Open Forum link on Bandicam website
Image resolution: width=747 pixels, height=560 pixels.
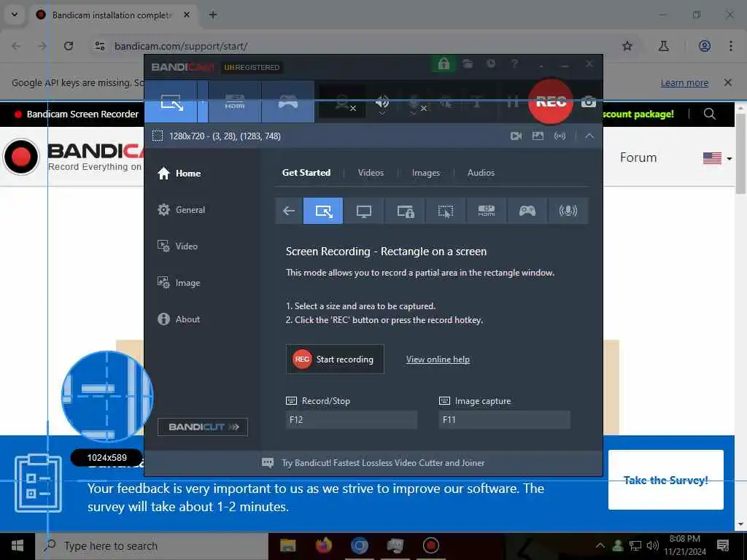638,157
